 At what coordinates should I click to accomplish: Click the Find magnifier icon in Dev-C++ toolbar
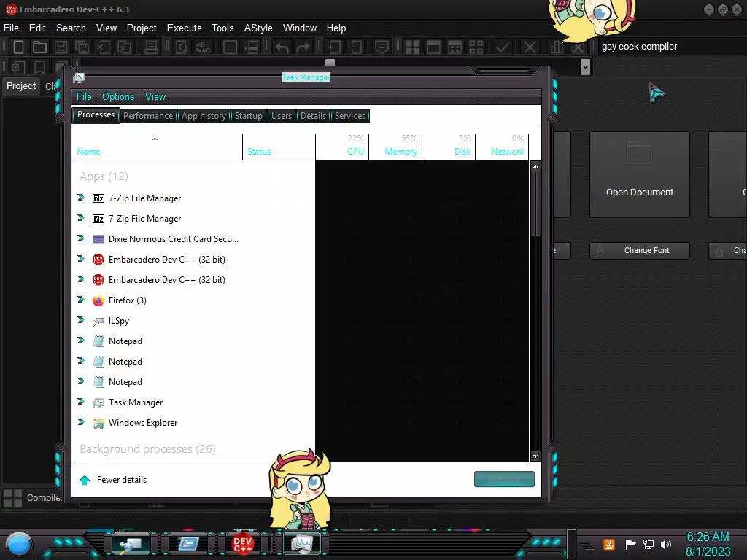point(182,47)
